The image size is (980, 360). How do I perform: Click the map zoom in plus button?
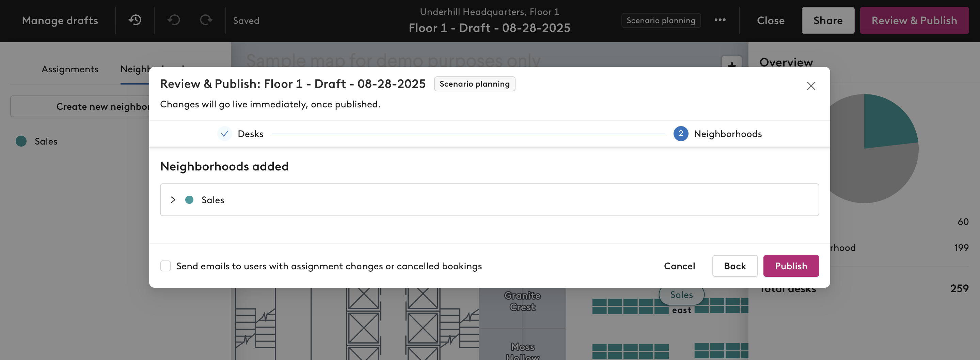pyautogui.click(x=731, y=62)
